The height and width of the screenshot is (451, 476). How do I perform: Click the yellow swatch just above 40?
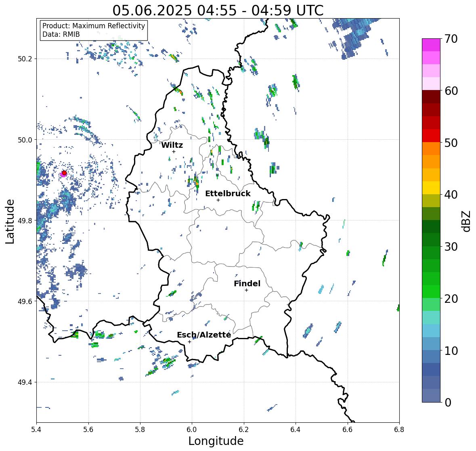point(431,188)
